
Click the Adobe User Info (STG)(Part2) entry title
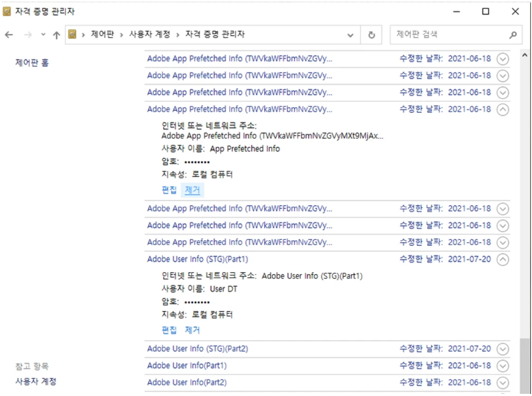coord(197,349)
